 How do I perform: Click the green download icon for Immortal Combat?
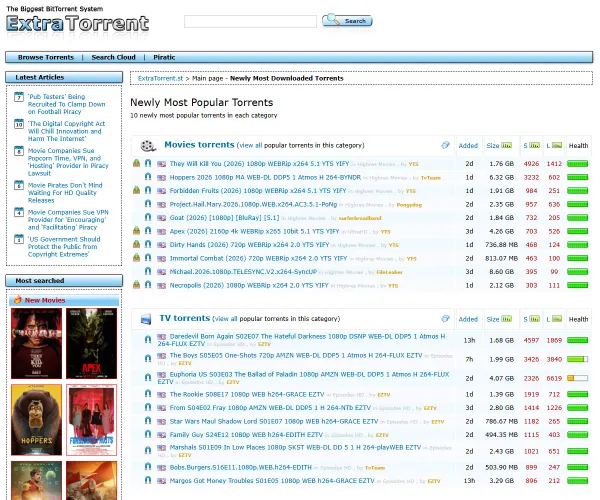[x=136, y=258]
